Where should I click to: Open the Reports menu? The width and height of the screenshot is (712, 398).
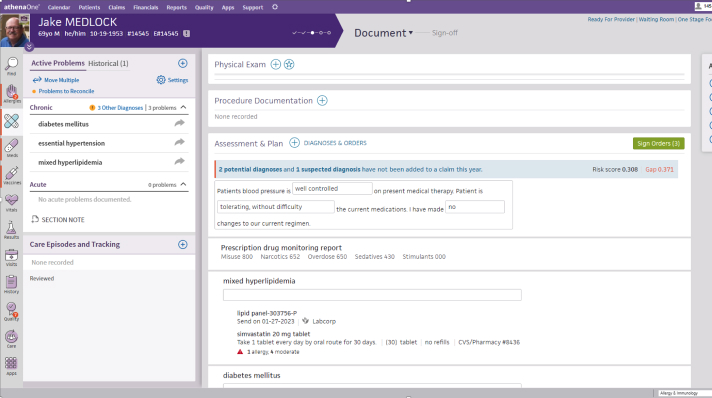click(x=177, y=7)
